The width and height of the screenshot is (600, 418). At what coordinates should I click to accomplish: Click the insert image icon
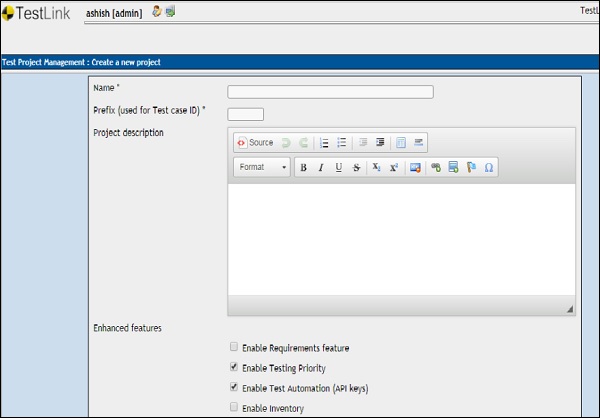click(415, 168)
